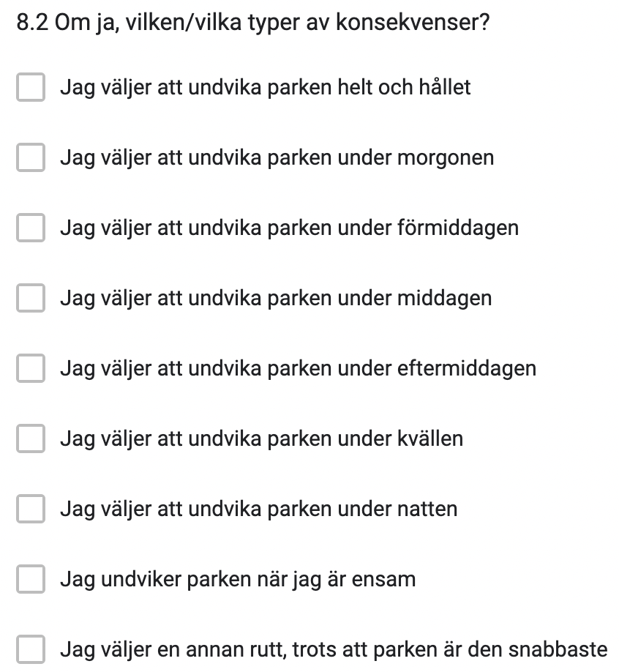Click label text ending with 'under morgonen'
The width and height of the screenshot is (619, 672).
tap(277, 158)
